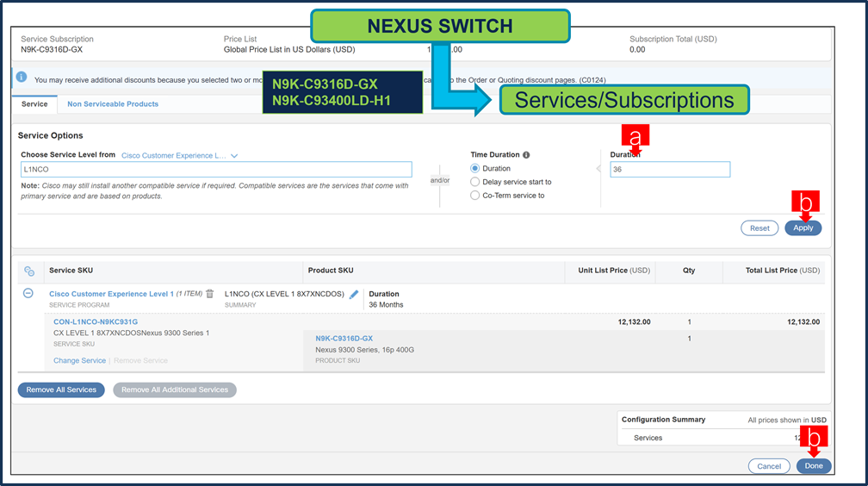Switch to the Service tab
The height and width of the screenshot is (486, 868).
(34, 104)
